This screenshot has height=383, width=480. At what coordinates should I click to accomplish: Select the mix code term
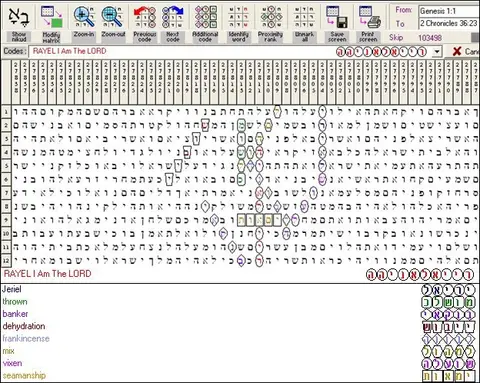click(x=8, y=351)
